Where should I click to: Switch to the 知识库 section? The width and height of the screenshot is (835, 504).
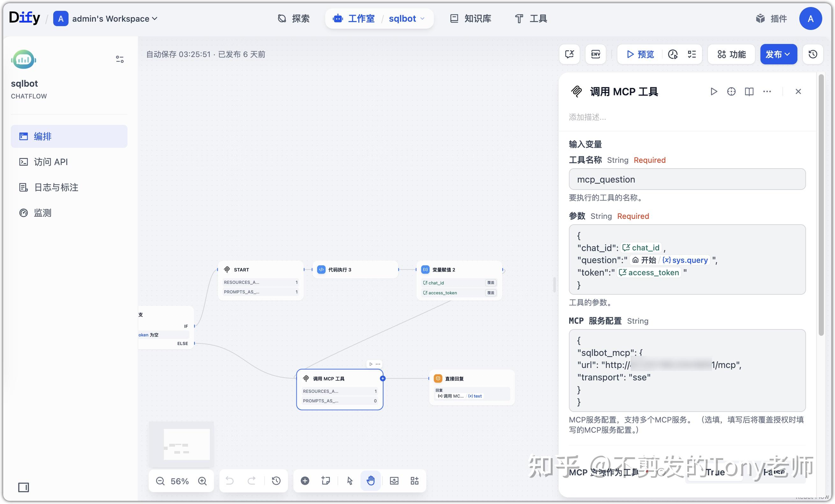(x=470, y=18)
